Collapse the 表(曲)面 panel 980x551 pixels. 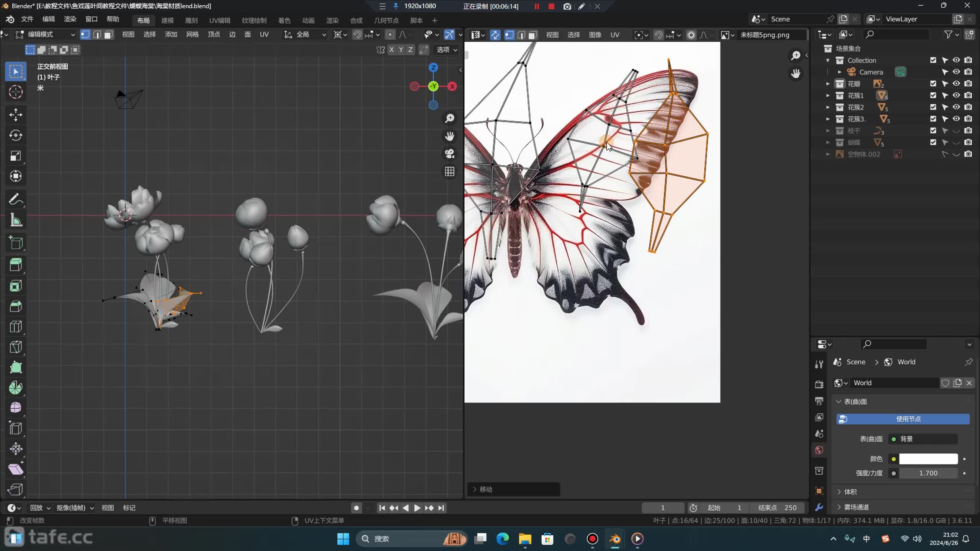click(x=855, y=402)
